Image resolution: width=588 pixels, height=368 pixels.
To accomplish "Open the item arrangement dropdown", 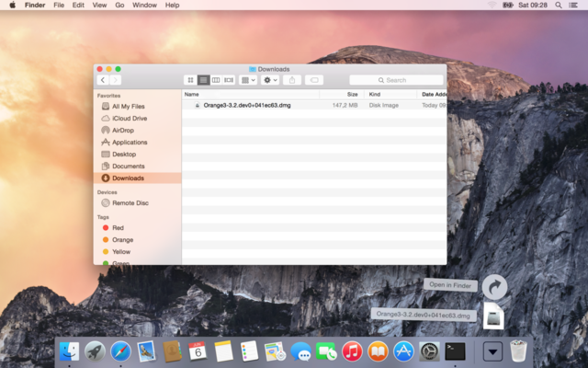I will point(248,80).
